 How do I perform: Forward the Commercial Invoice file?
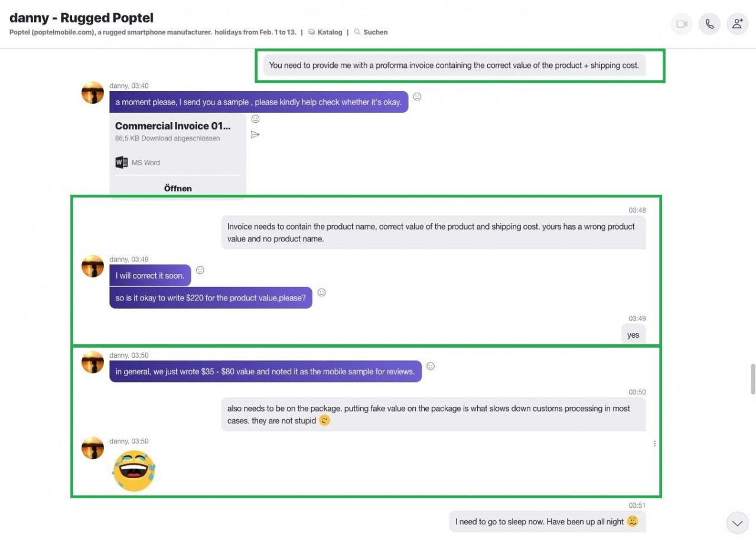(x=255, y=135)
